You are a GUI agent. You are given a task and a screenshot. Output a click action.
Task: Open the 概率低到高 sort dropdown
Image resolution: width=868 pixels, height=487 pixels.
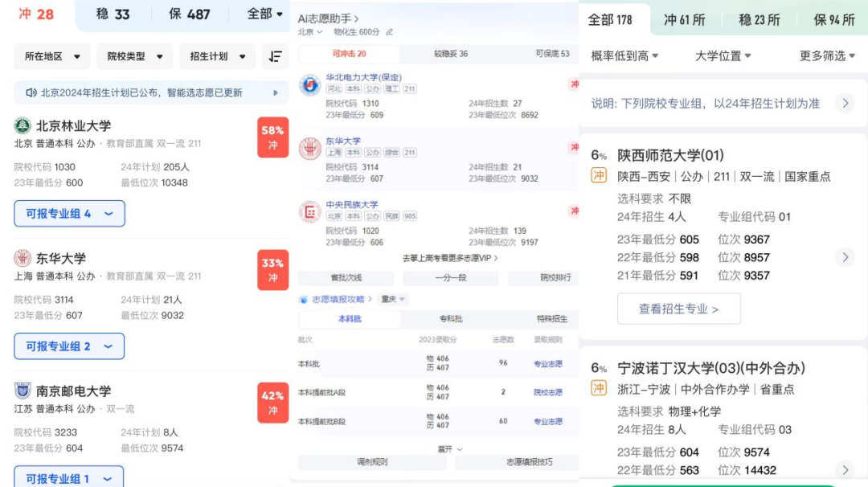coord(624,55)
